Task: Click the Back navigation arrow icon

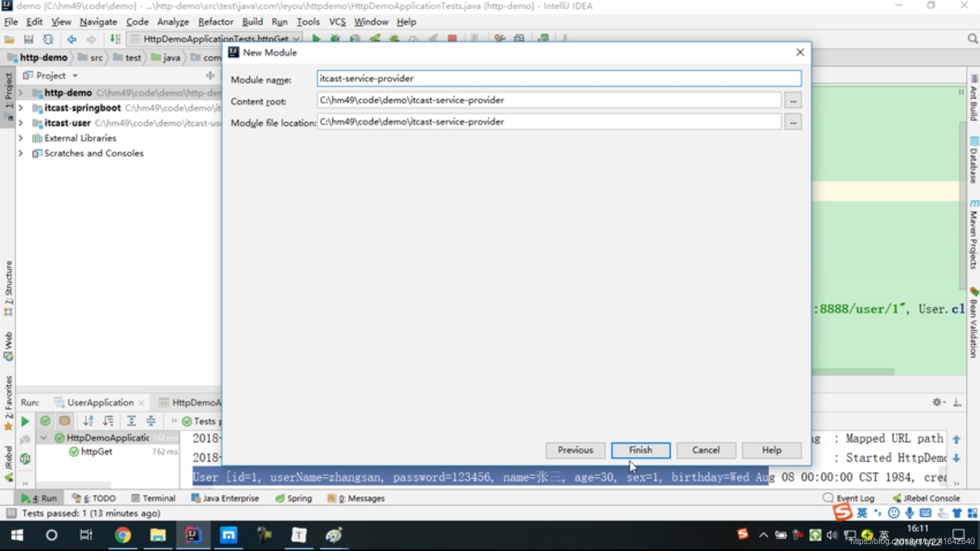Action: coord(71,39)
